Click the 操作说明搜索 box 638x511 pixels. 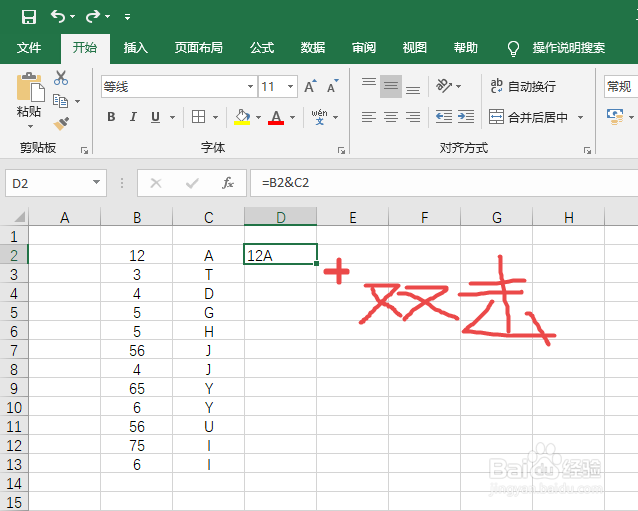coord(569,48)
